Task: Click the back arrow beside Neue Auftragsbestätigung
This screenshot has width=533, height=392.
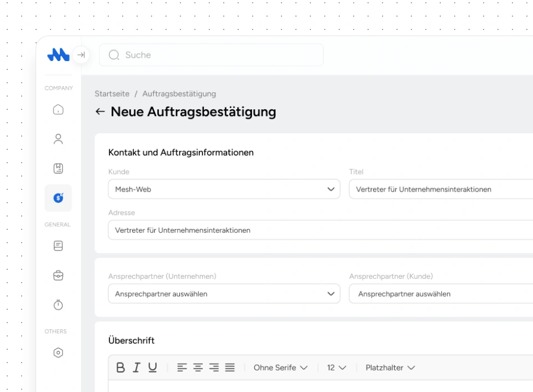Action: pos(100,112)
